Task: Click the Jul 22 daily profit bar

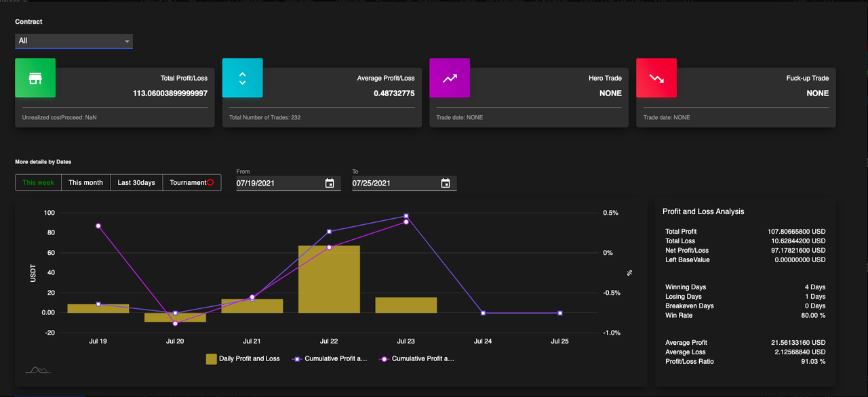Action: (329, 279)
